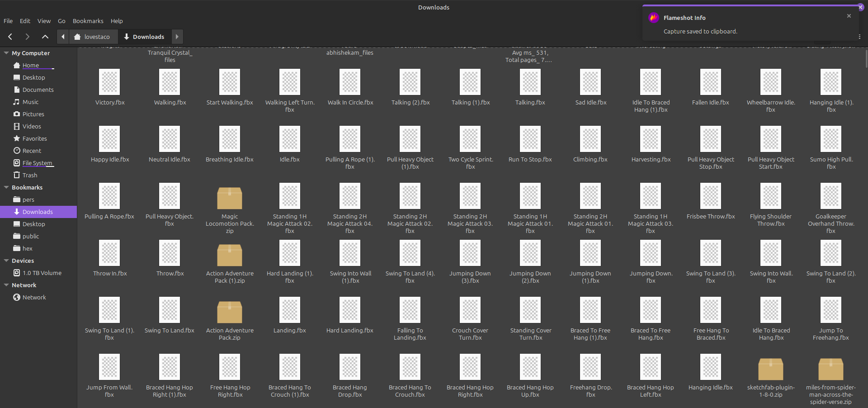Collapse the Bookmarks sidebar section
Screen dimensions: 868x408
[x=6, y=187]
